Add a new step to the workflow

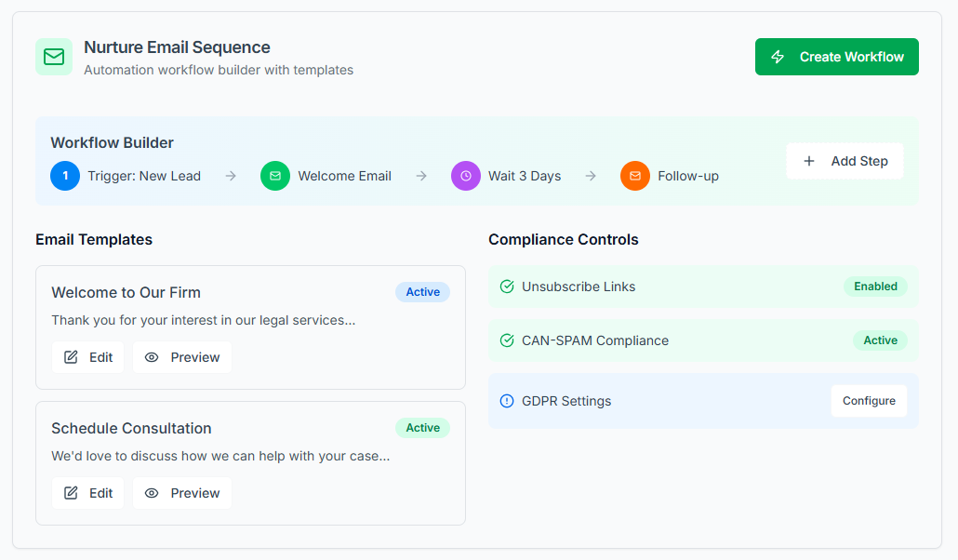click(x=845, y=161)
